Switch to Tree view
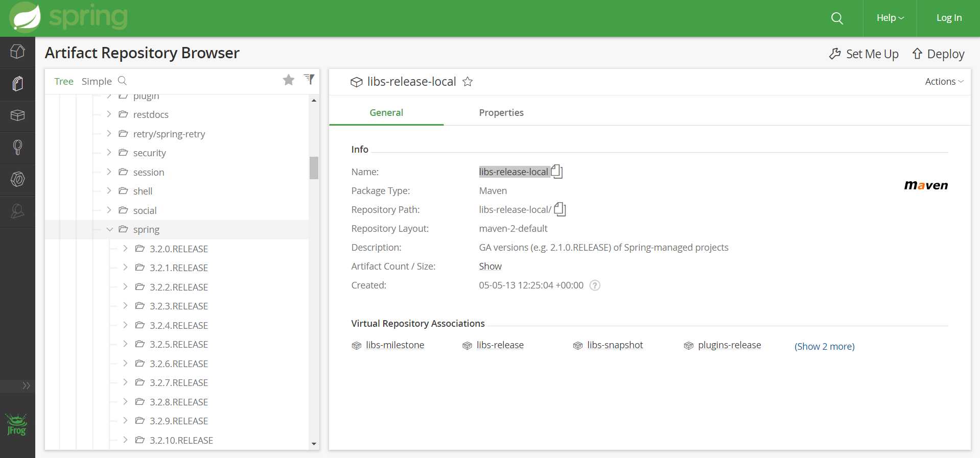This screenshot has width=980, height=458. click(x=64, y=81)
